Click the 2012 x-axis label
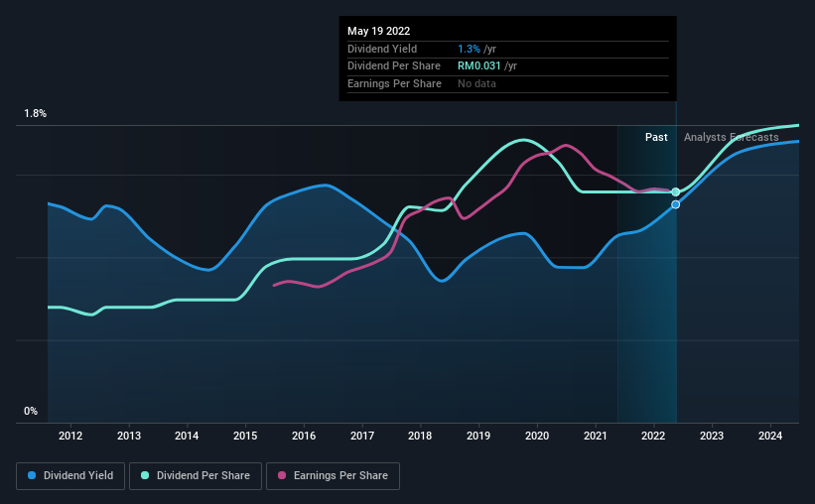Viewport: 815px width, 504px height. click(x=70, y=436)
